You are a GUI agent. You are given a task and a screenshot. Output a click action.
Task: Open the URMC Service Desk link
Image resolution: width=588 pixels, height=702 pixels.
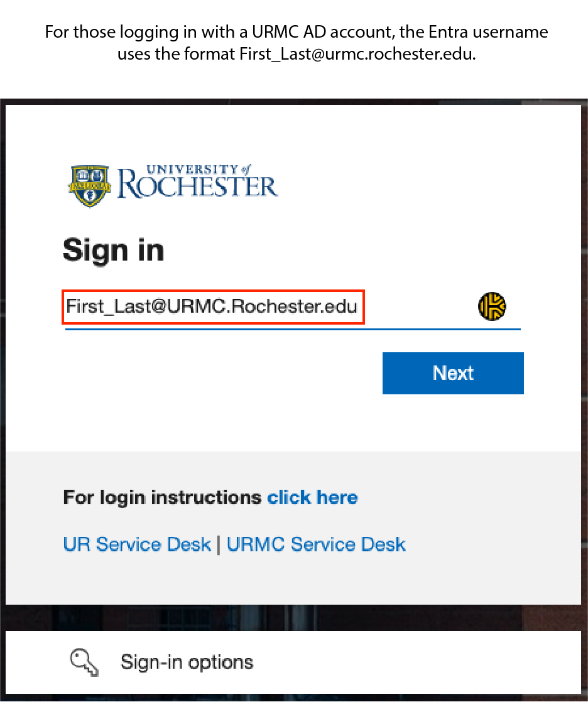pyautogui.click(x=316, y=544)
